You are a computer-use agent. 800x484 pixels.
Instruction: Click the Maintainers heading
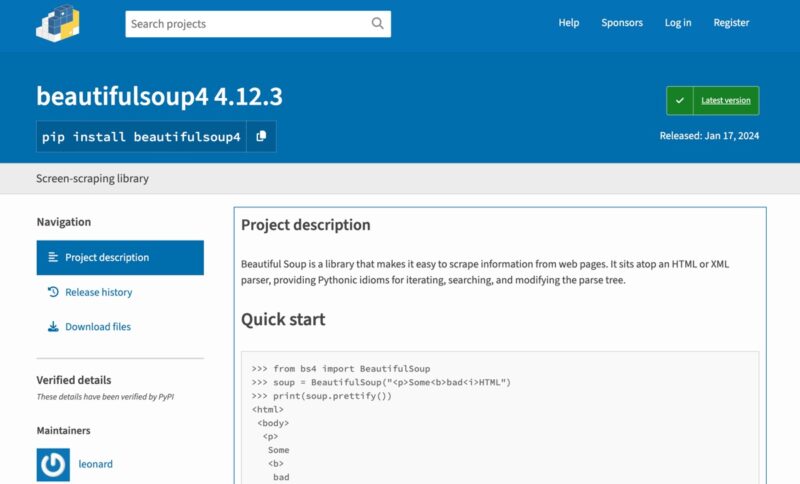63,430
